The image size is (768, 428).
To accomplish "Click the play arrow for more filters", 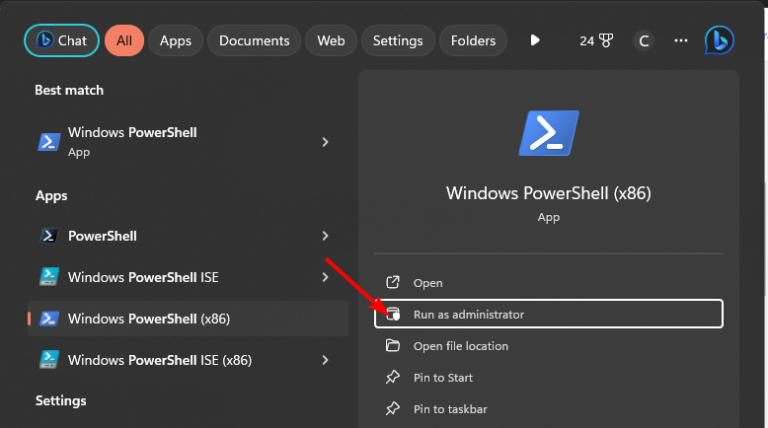I will point(535,40).
